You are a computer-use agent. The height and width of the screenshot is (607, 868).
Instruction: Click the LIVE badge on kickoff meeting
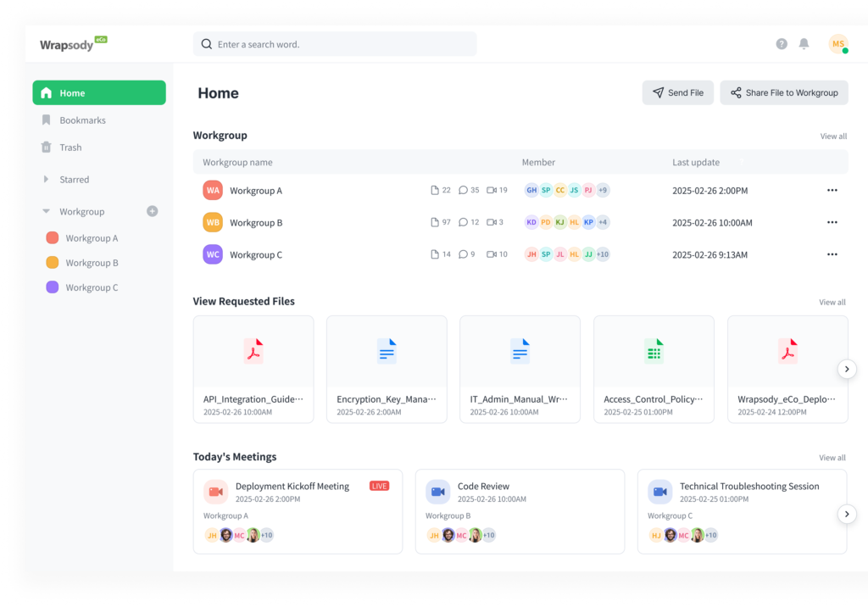pyautogui.click(x=379, y=486)
